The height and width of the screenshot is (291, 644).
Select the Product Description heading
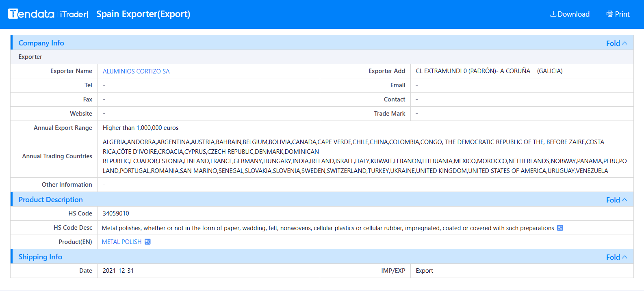pyautogui.click(x=50, y=200)
